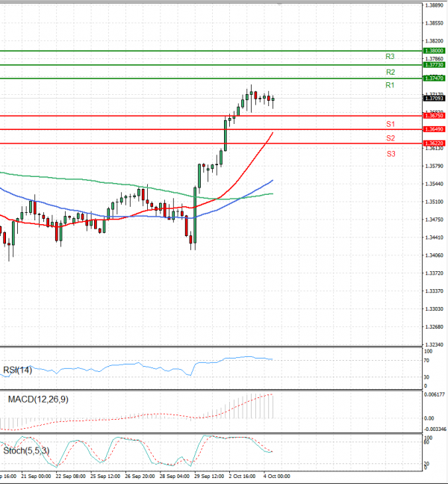
Task: Click the 22 Sep 08:00 time label
Action: [70, 477]
